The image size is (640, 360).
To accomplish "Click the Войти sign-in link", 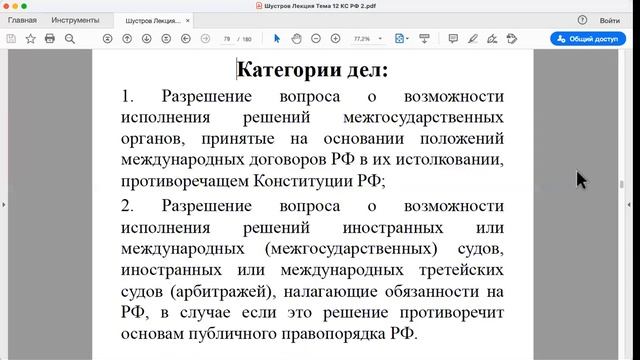I will click(610, 20).
